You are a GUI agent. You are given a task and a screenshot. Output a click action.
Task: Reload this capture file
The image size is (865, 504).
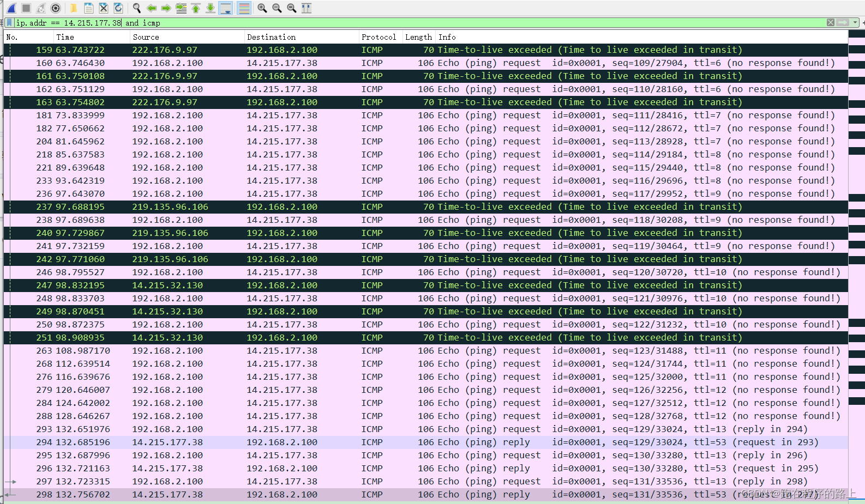pos(118,8)
